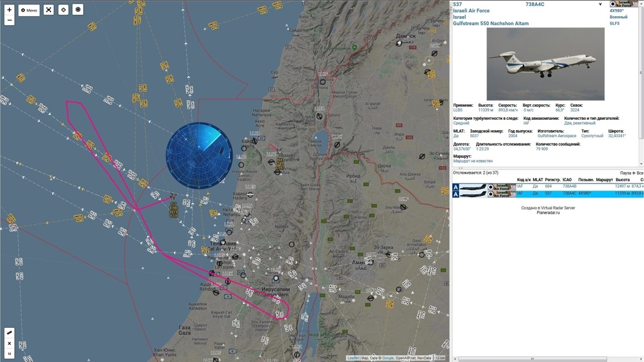Screen dimensions: 644x362
Task: Sort list by ICAO column header
Action: tap(567, 180)
